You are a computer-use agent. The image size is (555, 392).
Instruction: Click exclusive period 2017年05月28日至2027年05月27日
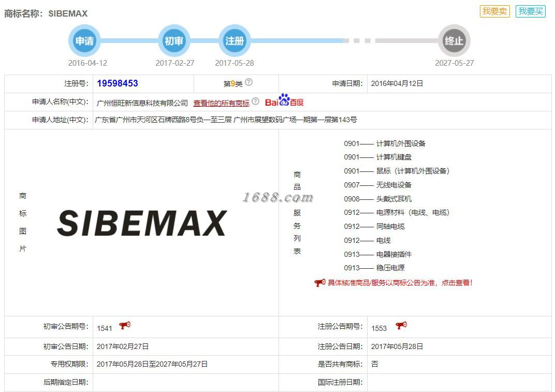click(152, 364)
